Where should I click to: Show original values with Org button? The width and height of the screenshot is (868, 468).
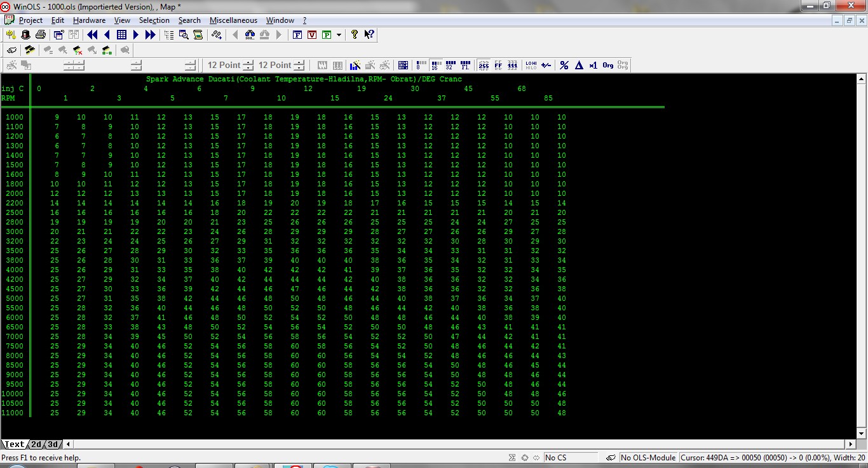pyautogui.click(x=608, y=65)
